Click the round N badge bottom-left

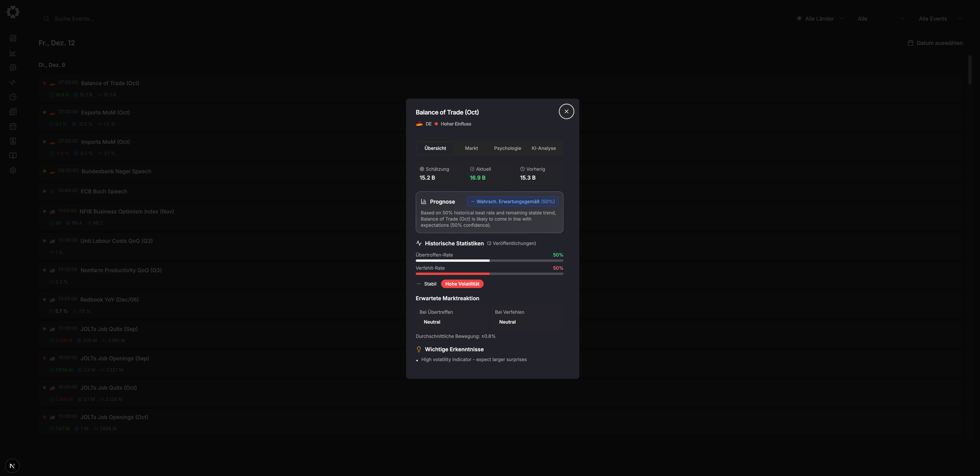(x=12, y=466)
